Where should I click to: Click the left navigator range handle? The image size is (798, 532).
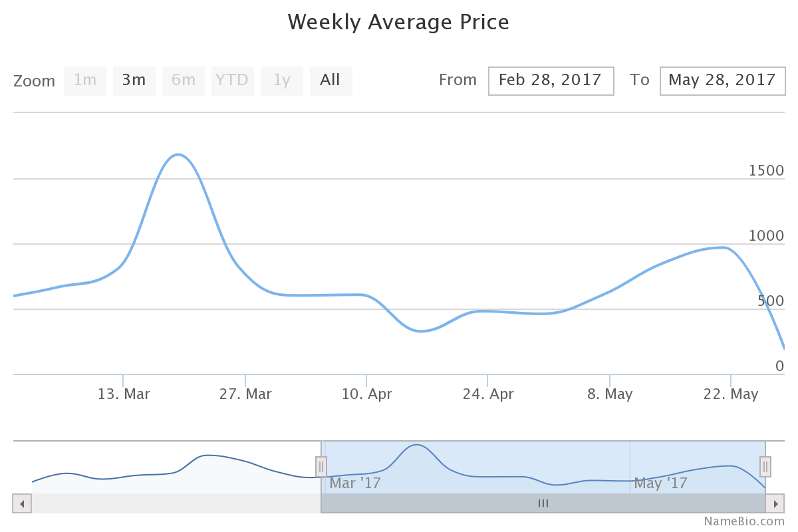(321, 467)
